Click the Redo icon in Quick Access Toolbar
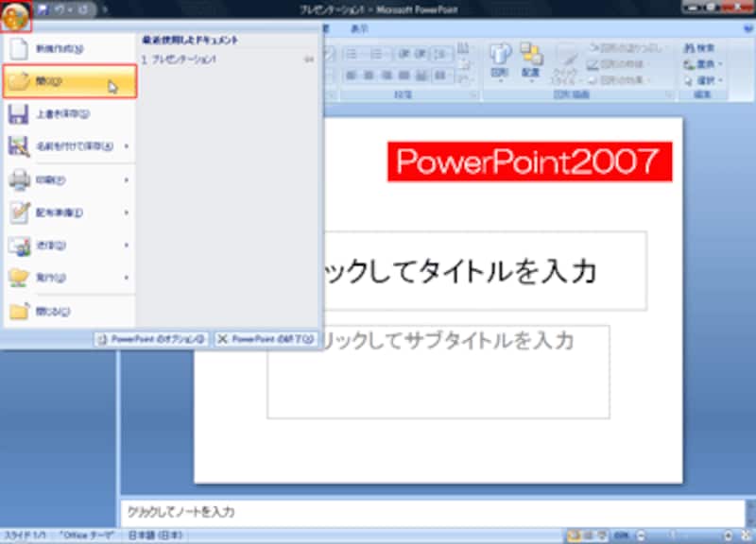Image resolution: width=756 pixels, height=544 pixels. (x=83, y=9)
